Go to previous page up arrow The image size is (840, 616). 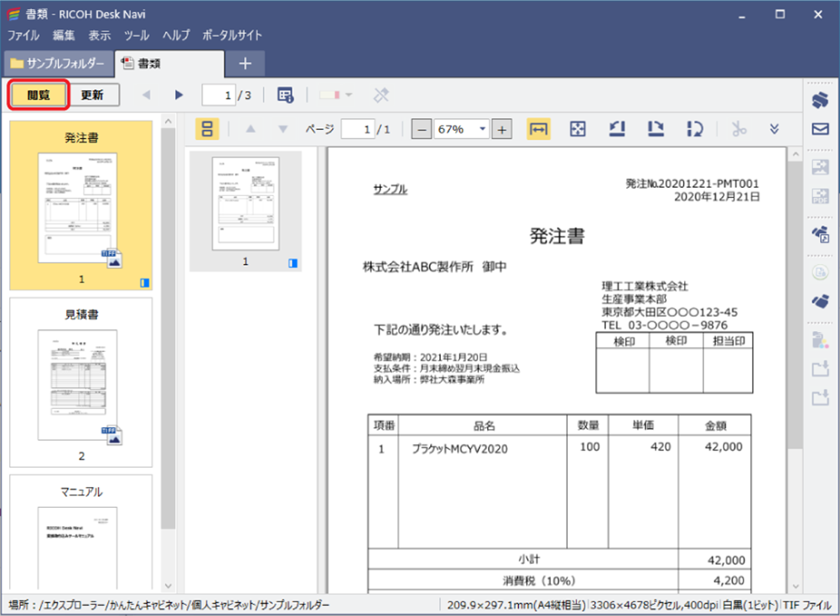pyautogui.click(x=251, y=129)
